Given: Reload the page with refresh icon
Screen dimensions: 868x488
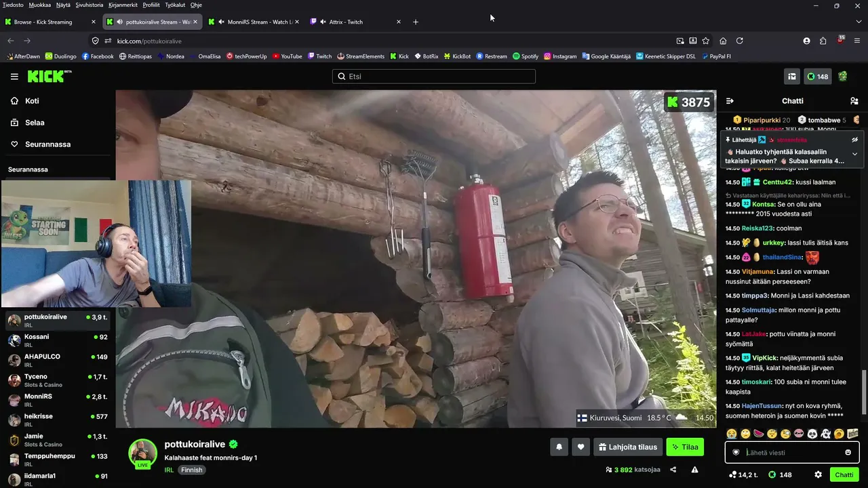Looking at the screenshot, I should (x=739, y=41).
